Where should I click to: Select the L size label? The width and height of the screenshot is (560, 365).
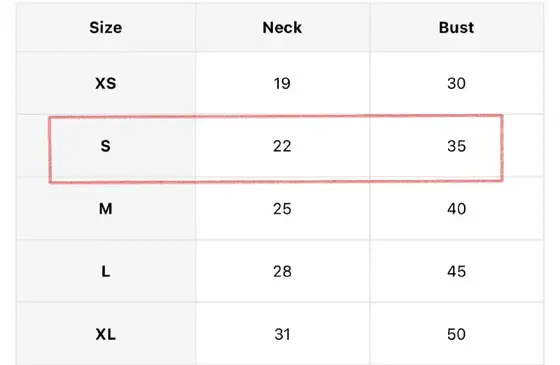click(x=106, y=272)
